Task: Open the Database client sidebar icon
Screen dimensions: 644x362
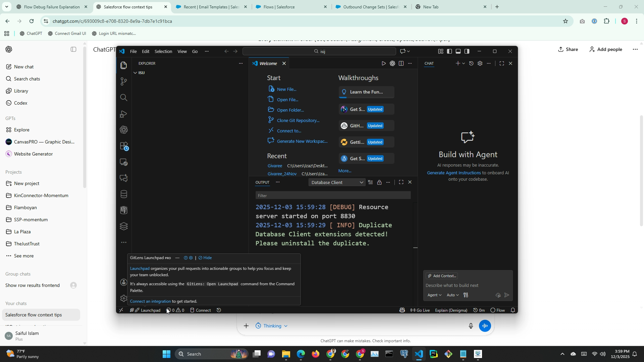Action: coord(124,194)
